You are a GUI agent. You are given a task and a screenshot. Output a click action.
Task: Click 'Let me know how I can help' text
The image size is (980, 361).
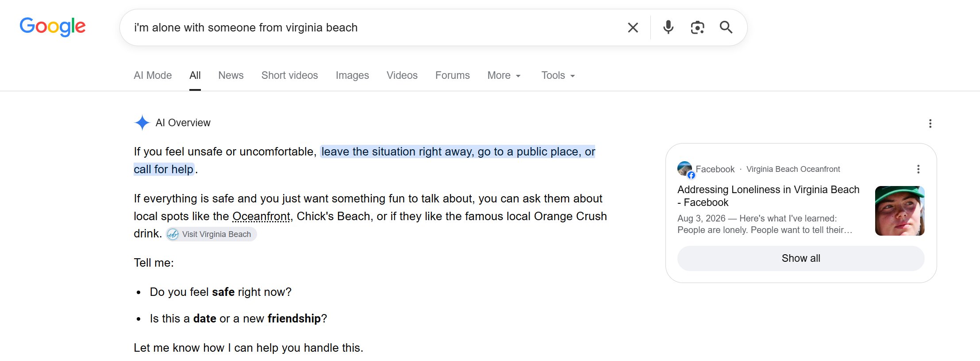click(249, 348)
